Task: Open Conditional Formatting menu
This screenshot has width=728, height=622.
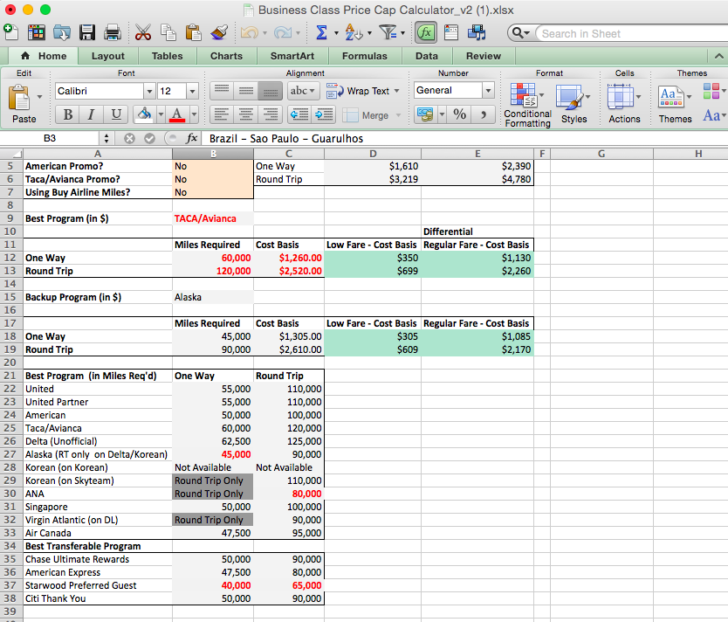Action: click(528, 105)
